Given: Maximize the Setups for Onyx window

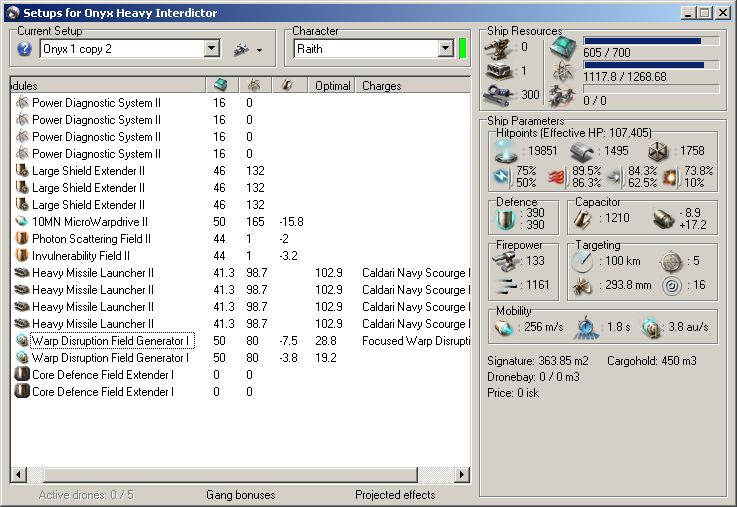Looking at the screenshot, I should coord(705,13).
